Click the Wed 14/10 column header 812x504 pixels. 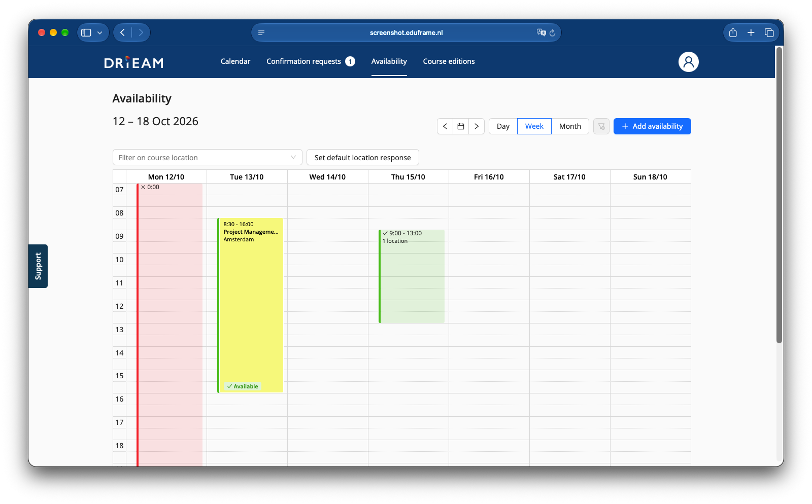pyautogui.click(x=327, y=177)
